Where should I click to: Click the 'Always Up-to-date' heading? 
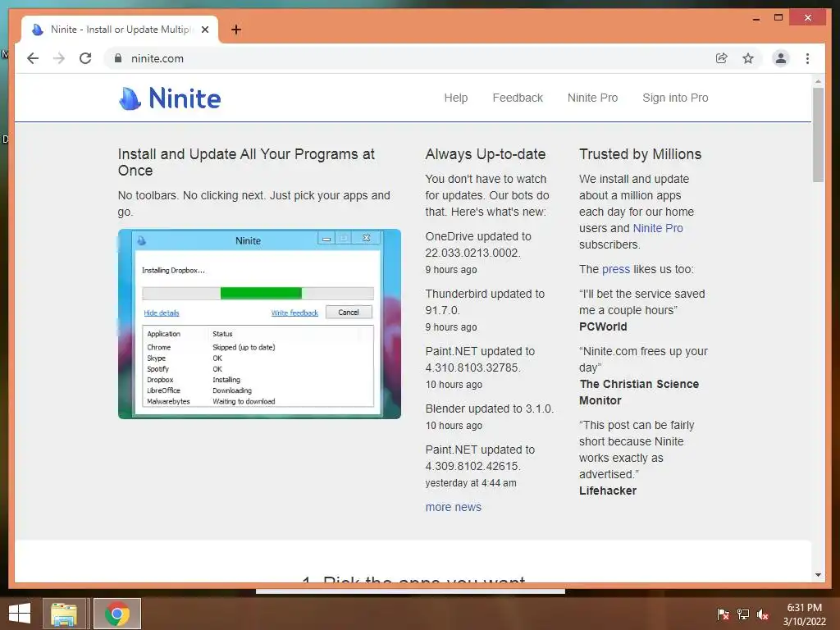[x=486, y=154]
